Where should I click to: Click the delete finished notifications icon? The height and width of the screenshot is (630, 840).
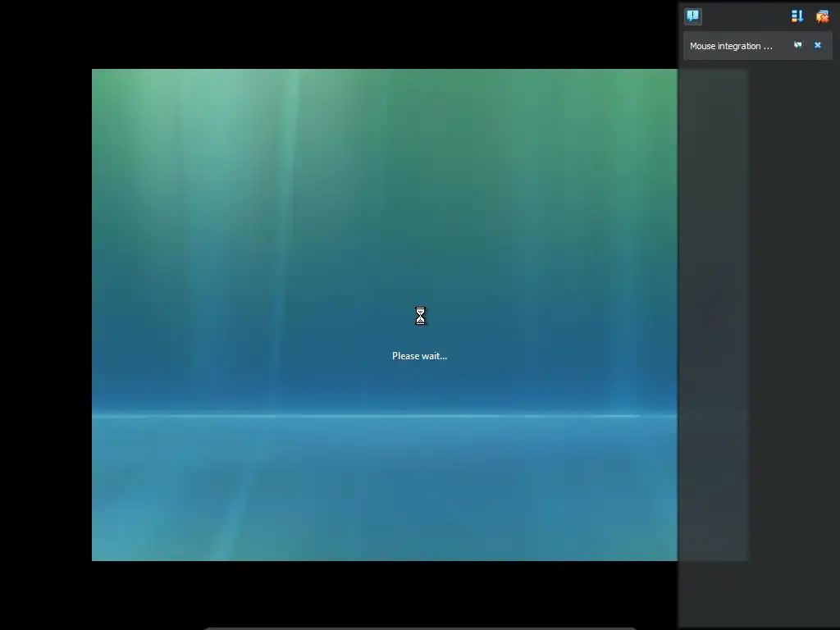pyautogui.click(x=822, y=16)
